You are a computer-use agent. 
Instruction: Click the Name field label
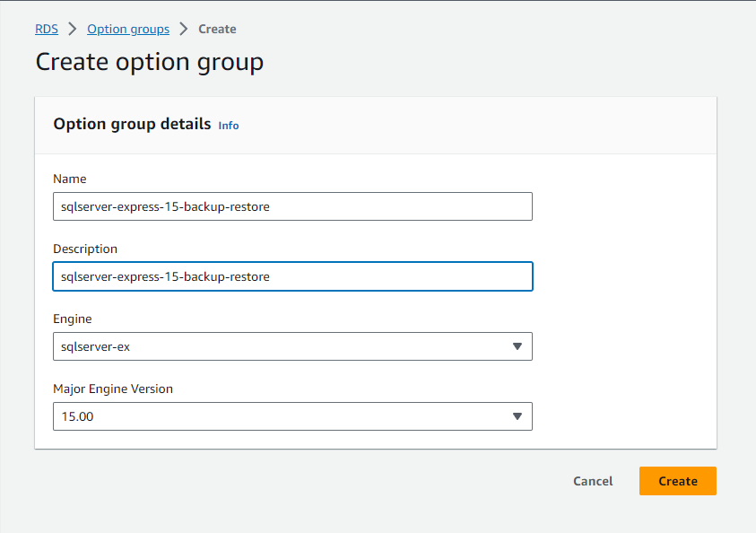coord(70,179)
